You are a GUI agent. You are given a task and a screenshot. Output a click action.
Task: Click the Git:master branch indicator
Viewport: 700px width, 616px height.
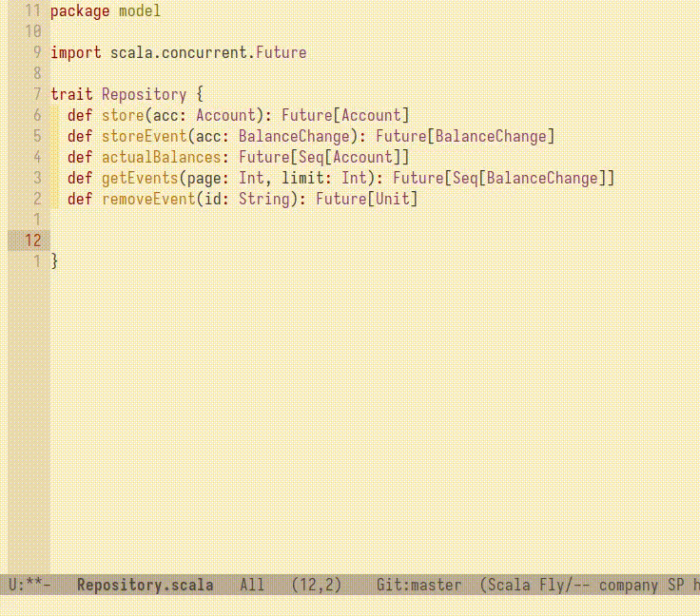pyautogui.click(x=418, y=586)
